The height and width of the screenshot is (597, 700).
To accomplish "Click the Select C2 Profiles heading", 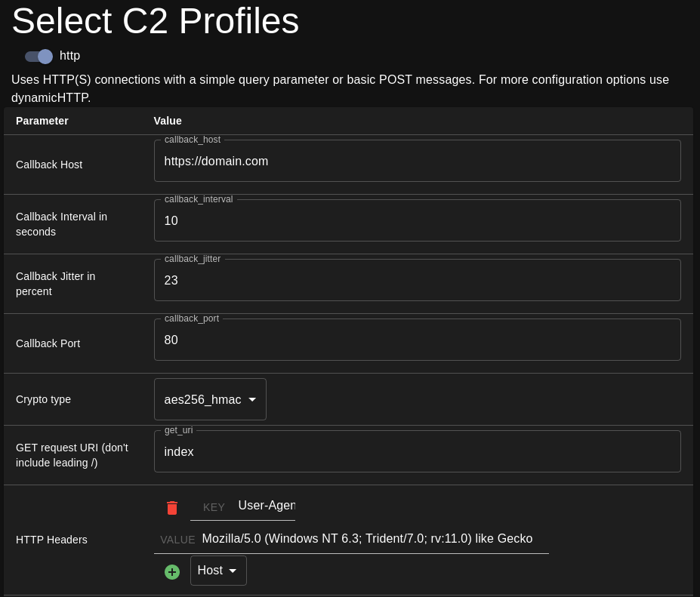I will pos(156,21).
